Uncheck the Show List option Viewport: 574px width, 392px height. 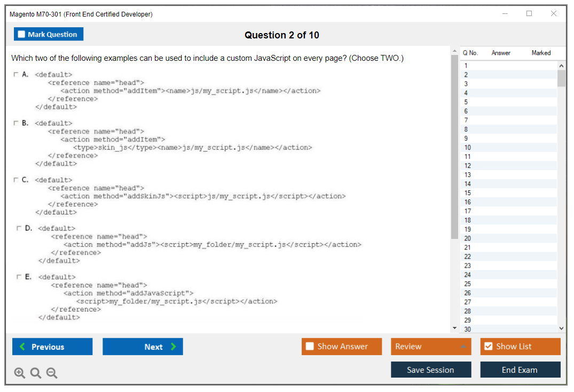pos(488,347)
